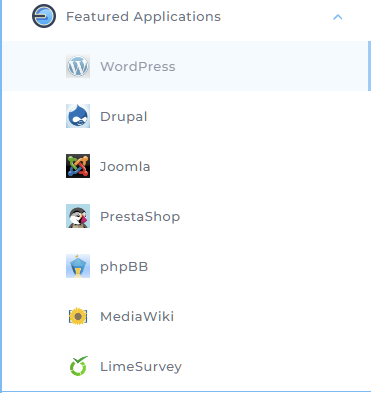The image size is (371, 393).
Task: Choose LimeSurvey in Featured Applications
Action: 141,367
